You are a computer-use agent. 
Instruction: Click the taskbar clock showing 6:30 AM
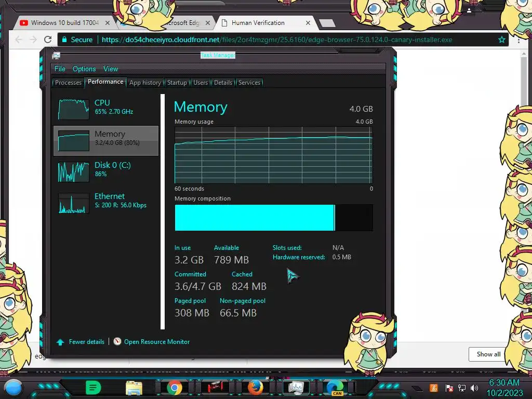504,388
